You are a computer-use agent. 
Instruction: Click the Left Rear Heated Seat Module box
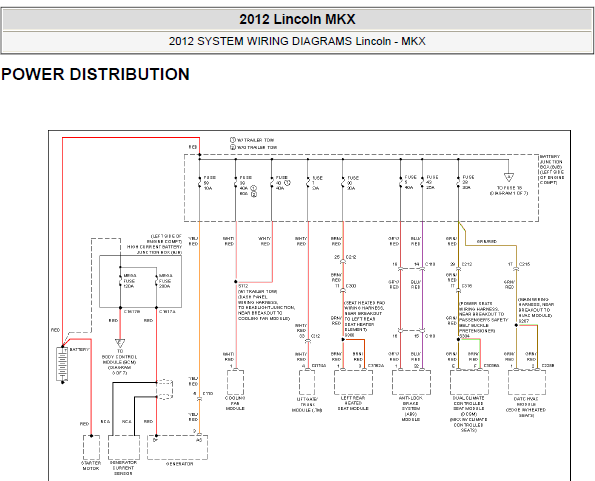click(353, 382)
